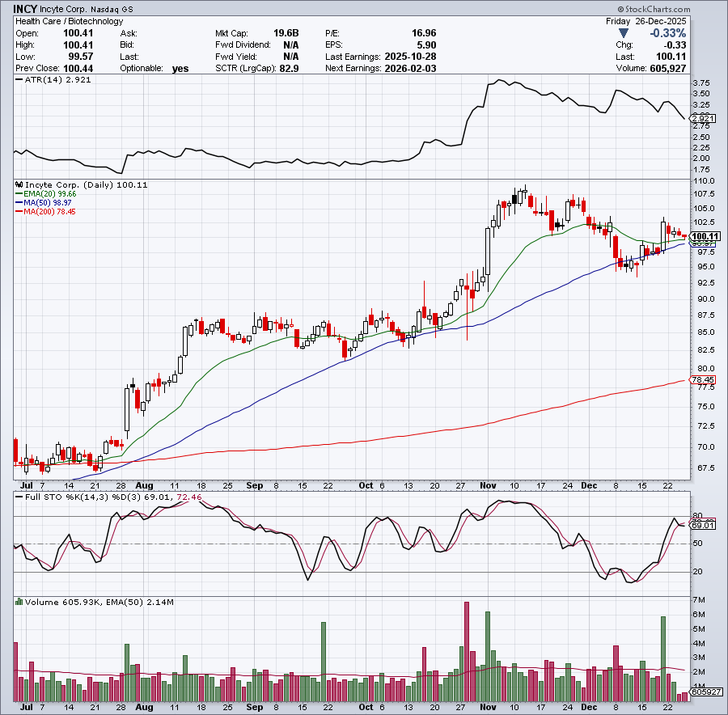The height and width of the screenshot is (715, 728).
Task: Click the 110.0 price axis label
Action: [705, 181]
